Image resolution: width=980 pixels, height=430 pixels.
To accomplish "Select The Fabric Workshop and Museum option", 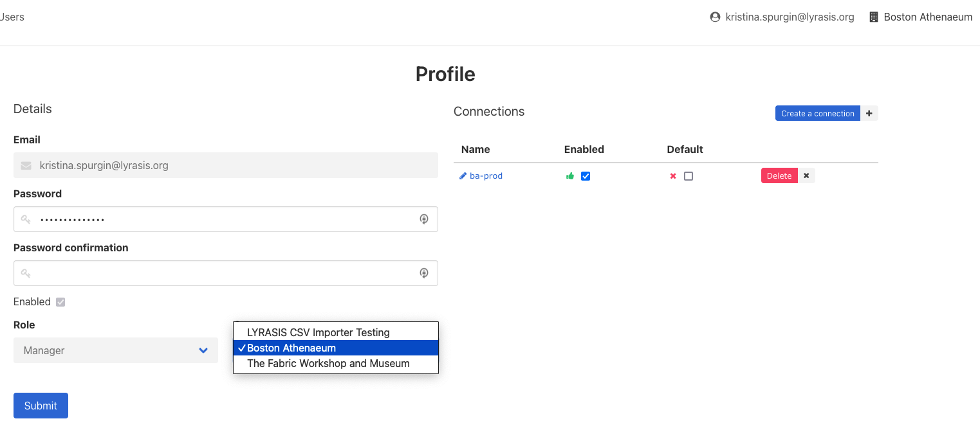I will (328, 363).
